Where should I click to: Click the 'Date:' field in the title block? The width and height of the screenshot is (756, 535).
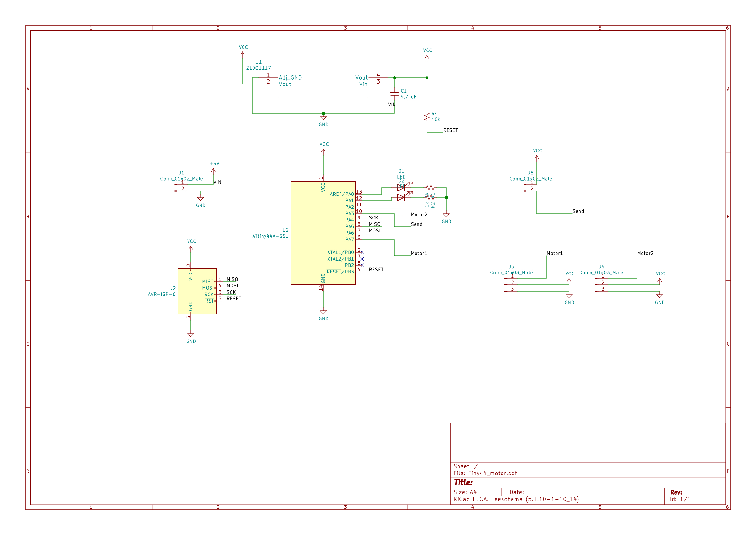pyautogui.click(x=517, y=492)
